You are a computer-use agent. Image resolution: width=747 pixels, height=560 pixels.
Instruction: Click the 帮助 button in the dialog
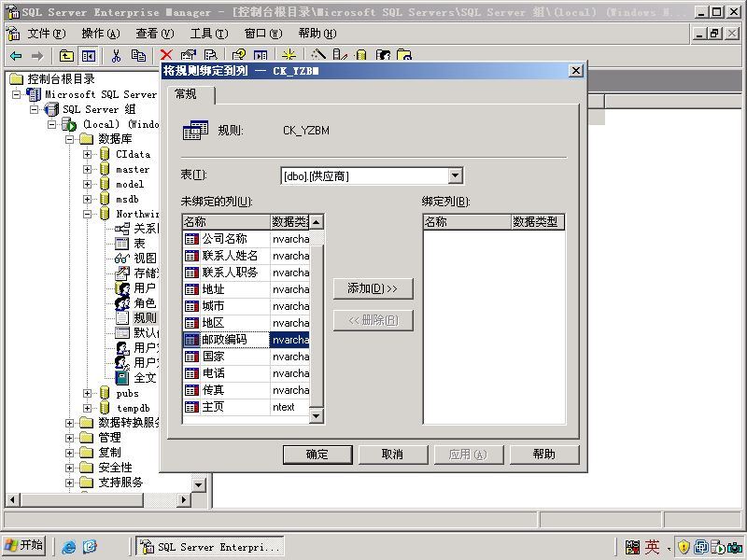pyautogui.click(x=544, y=455)
